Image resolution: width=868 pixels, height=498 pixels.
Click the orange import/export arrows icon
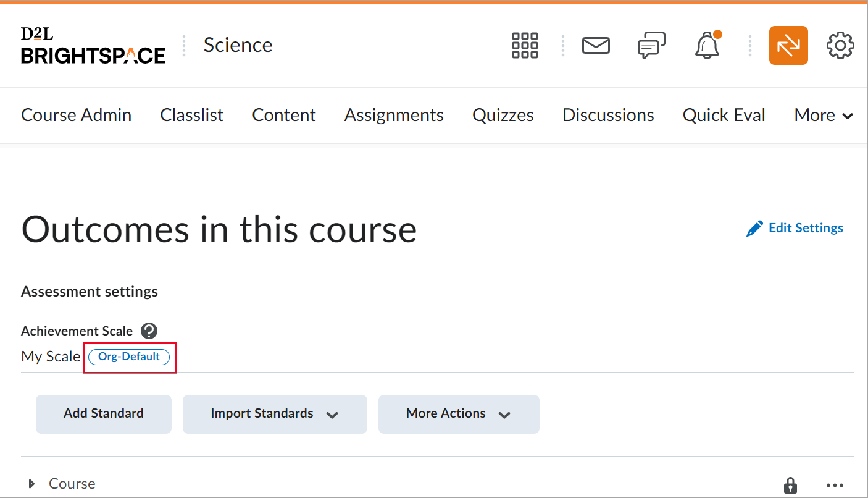[x=788, y=45]
